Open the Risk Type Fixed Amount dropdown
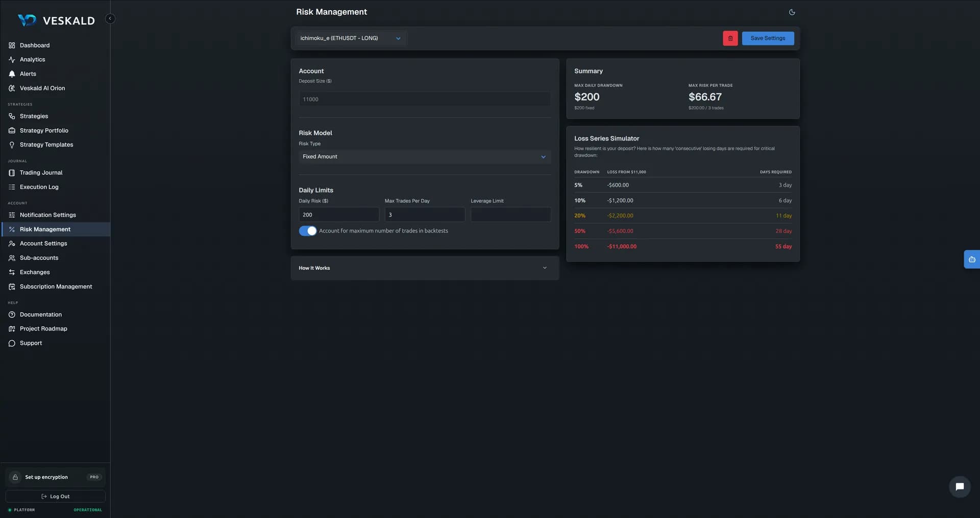This screenshot has height=518, width=980. [x=425, y=157]
